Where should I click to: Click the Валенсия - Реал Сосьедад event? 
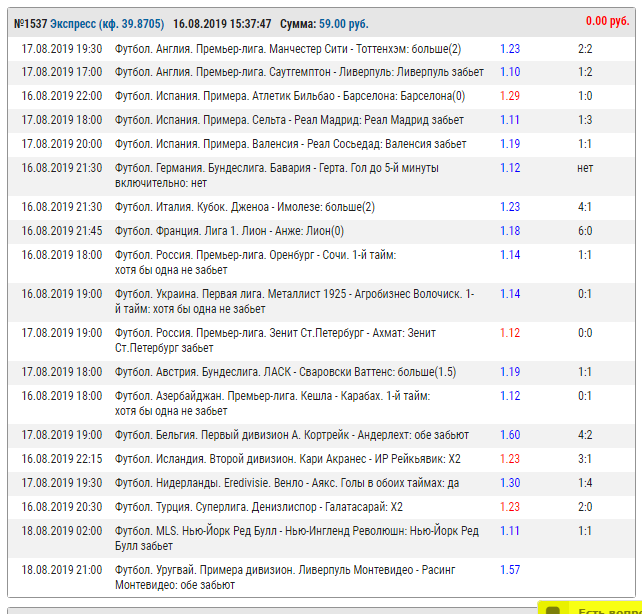pyautogui.click(x=290, y=144)
